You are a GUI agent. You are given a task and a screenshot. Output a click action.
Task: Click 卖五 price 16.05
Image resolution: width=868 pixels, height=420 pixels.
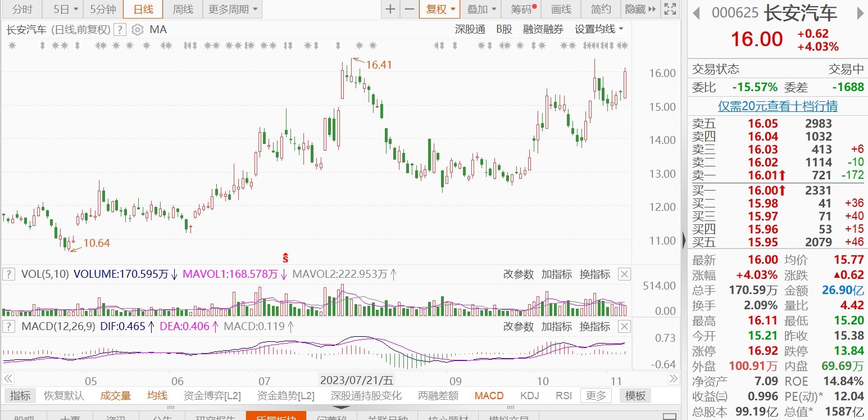[x=762, y=124]
